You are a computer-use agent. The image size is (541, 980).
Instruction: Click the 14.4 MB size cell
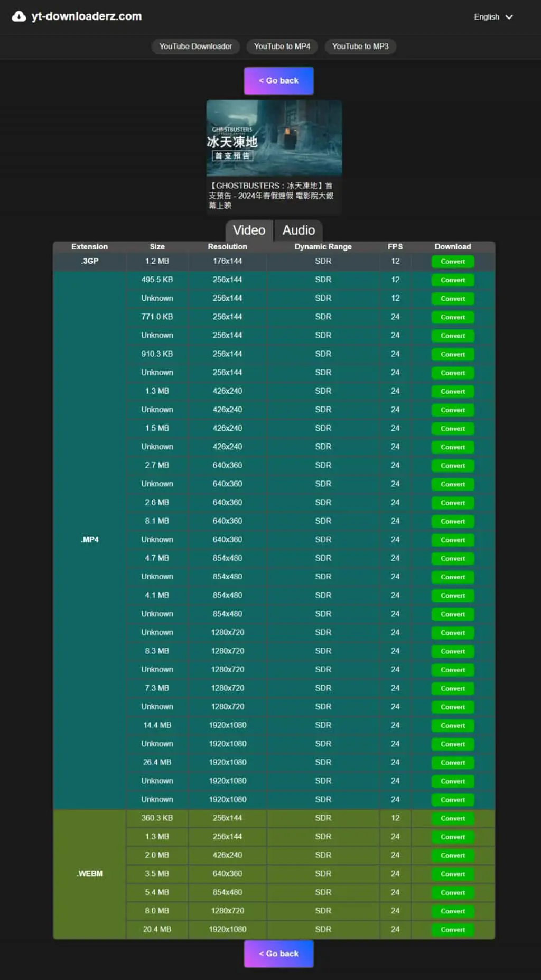157,725
